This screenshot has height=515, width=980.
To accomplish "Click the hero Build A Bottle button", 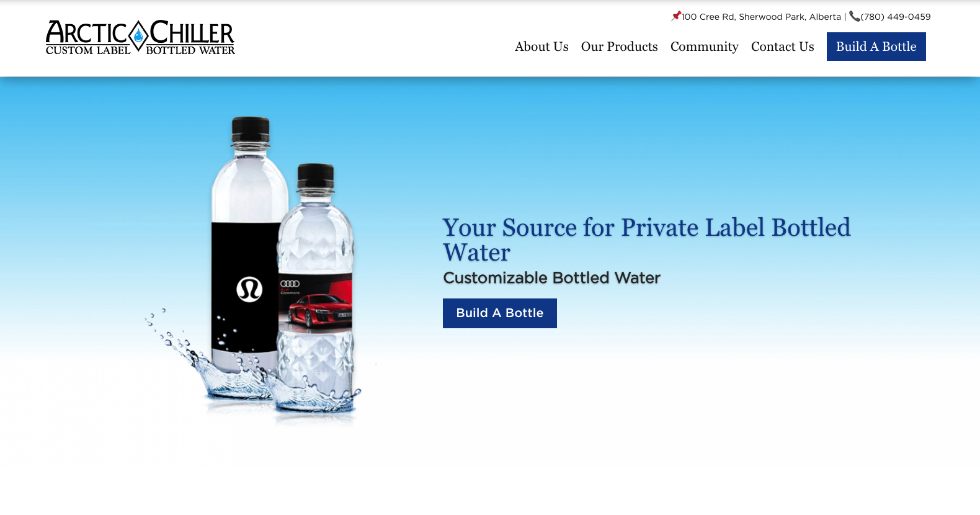I will pos(499,313).
